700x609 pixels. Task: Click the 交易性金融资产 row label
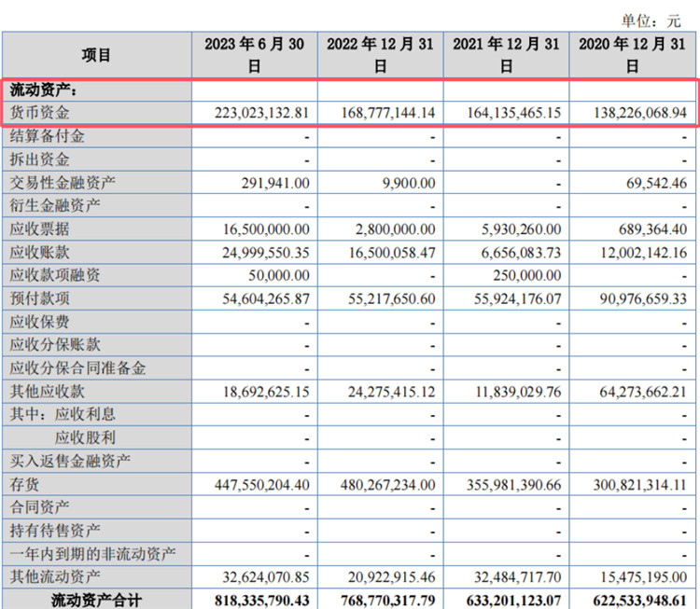(x=62, y=183)
